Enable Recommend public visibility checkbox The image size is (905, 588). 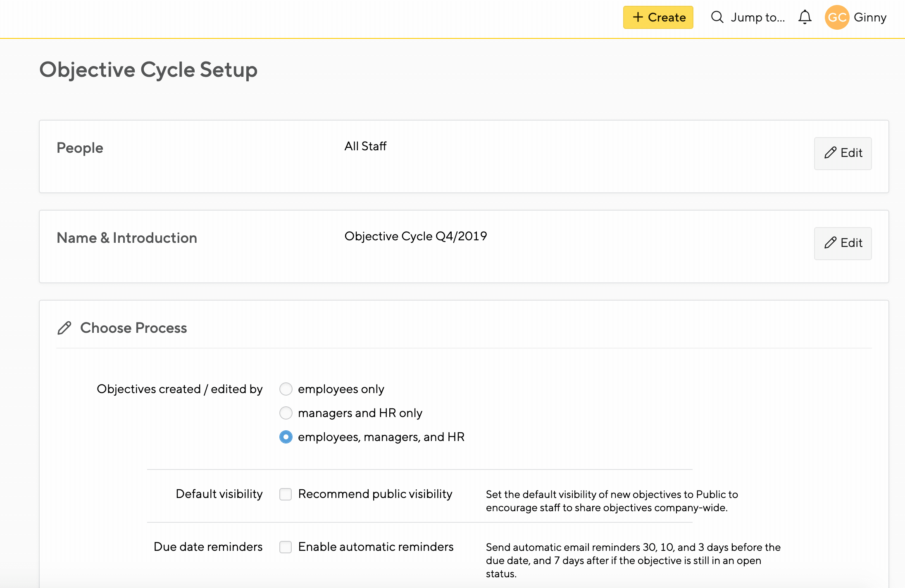click(x=286, y=494)
